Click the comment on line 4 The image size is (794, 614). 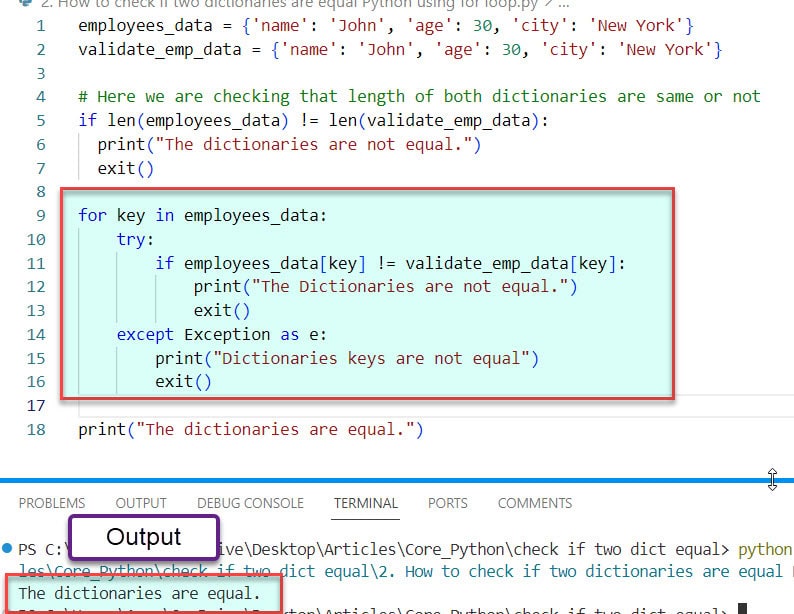tap(419, 97)
